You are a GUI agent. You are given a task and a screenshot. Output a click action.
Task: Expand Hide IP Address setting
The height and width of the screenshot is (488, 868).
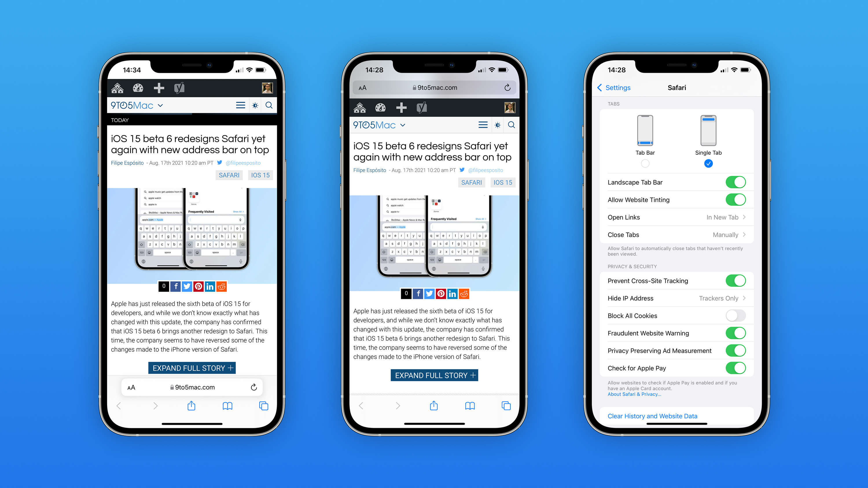[x=747, y=299]
